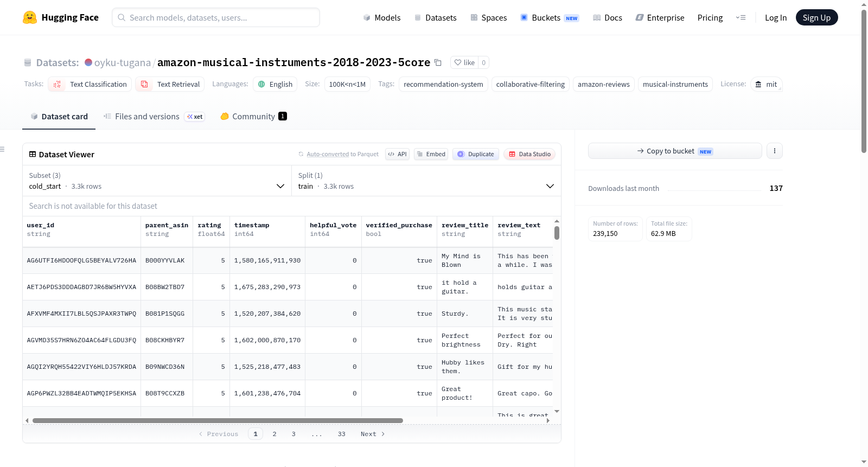
Task: Click Next page in pagination
Action: tap(373, 434)
